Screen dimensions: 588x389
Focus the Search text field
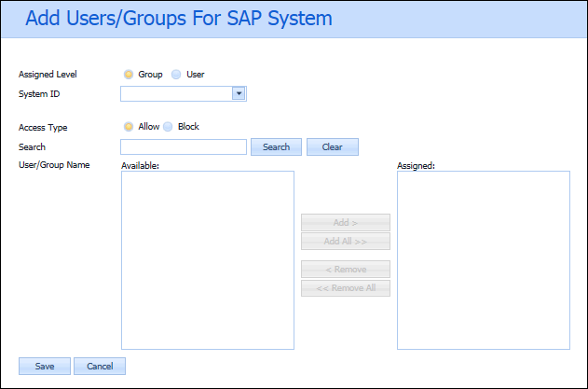[x=184, y=146]
